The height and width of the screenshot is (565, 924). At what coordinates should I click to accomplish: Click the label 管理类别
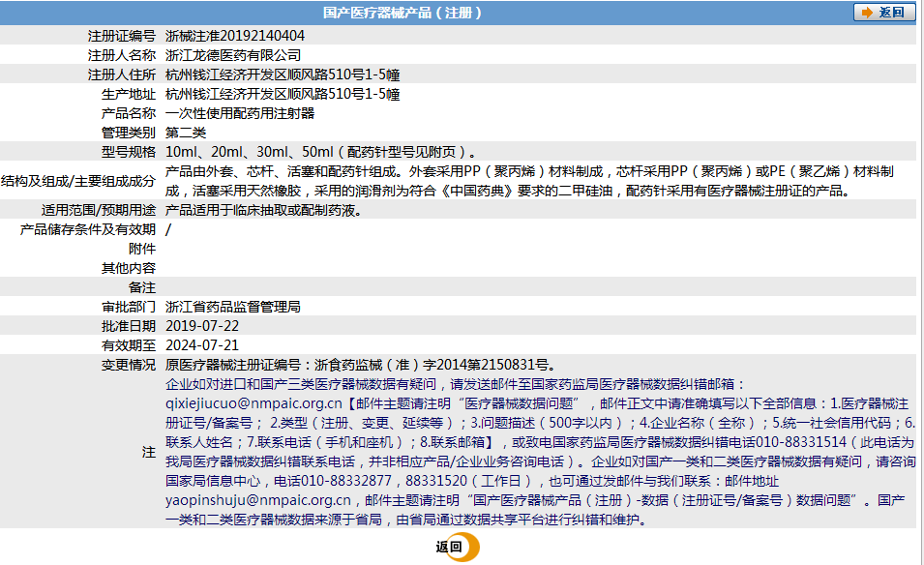click(x=129, y=134)
